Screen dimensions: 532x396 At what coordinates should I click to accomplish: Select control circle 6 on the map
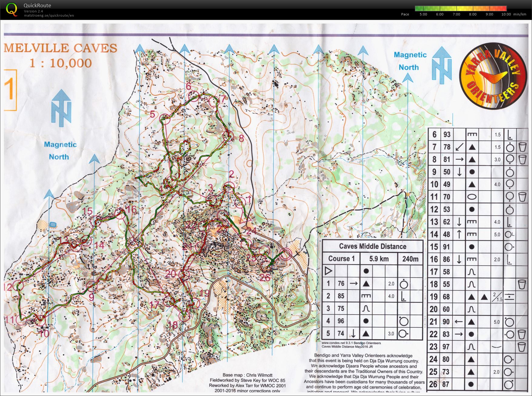click(x=193, y=96)
